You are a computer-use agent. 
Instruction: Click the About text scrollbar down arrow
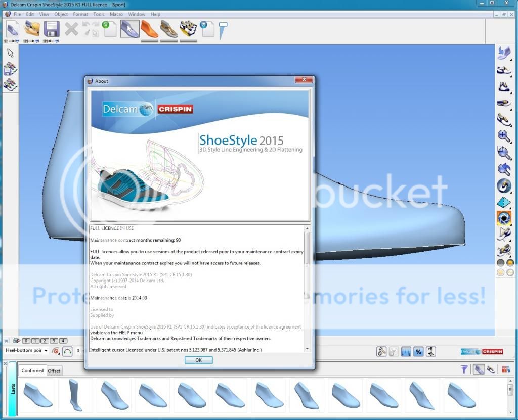click(307, 349)
